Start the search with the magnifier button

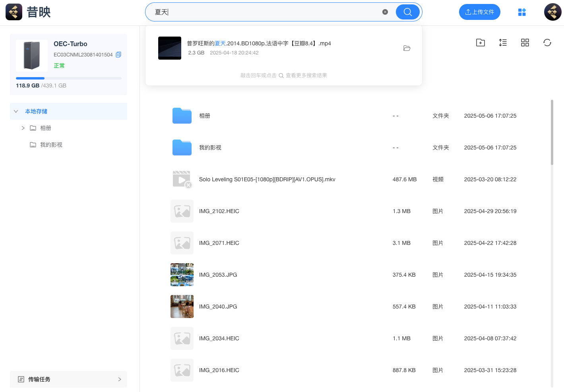pyautogui.click(x=407, y=12)
